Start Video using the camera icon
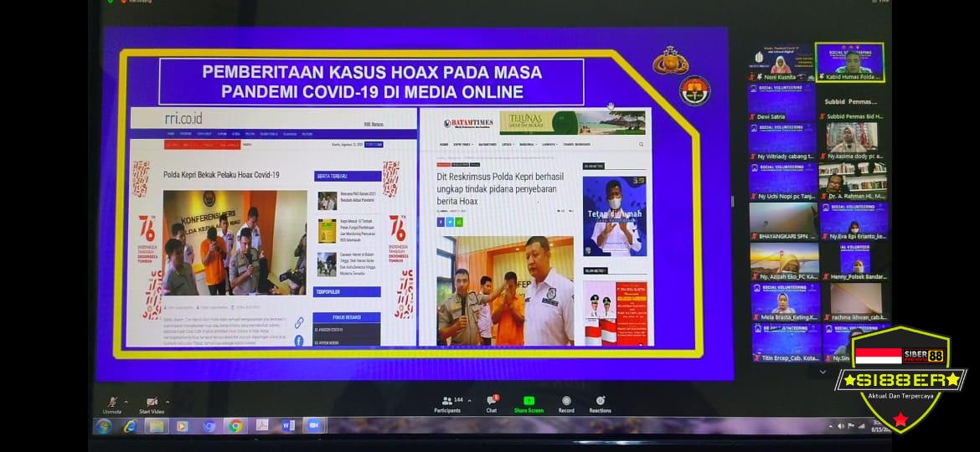This screenshot has width=980, height=452. coord(151,403)
